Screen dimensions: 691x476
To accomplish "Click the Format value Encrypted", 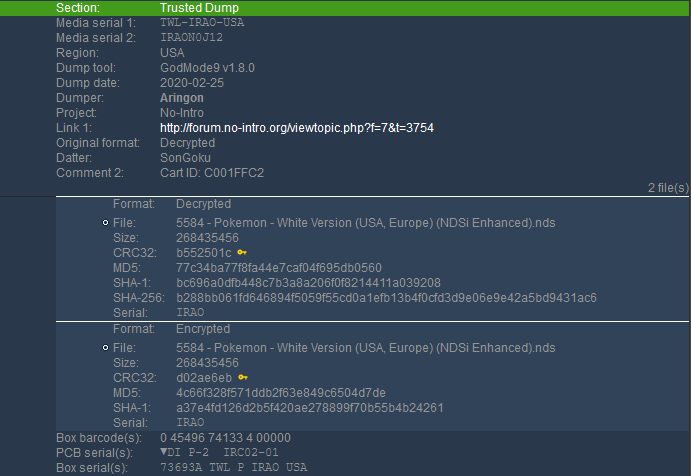I will (x=203, y=329).
